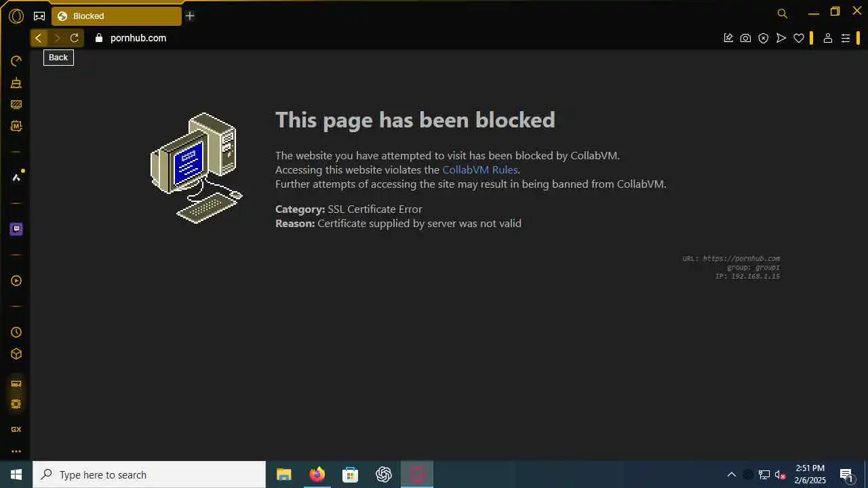Open File Explorer from taskbar
Image resolution: width=868 pixels, height=488 pixels.
click(x=284, y=474)
